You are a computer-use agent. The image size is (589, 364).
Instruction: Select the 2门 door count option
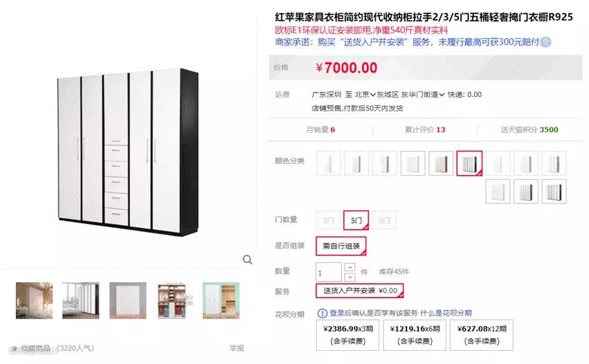[328, 220]
